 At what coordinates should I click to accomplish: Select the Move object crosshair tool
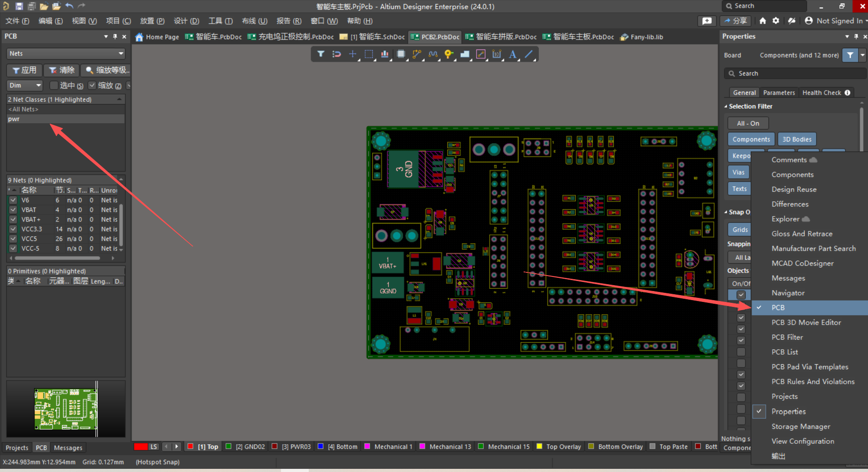pyautogui.click(x=352, y=54)
